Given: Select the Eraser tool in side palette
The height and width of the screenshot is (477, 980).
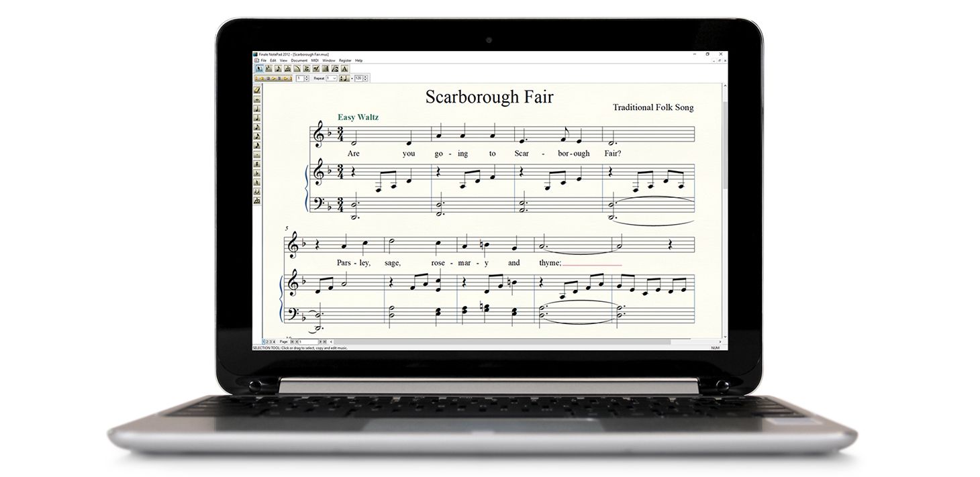Looking at the screenshot, I should click(x=257, y=90).
